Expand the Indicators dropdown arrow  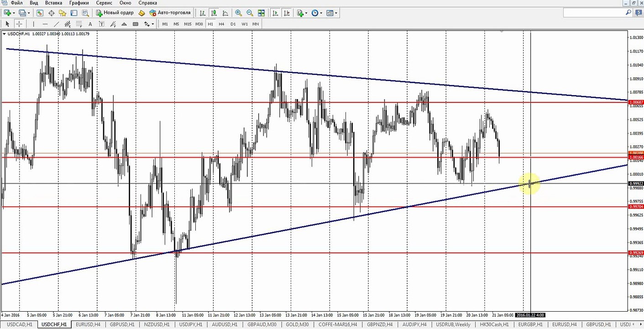(306, 13)
